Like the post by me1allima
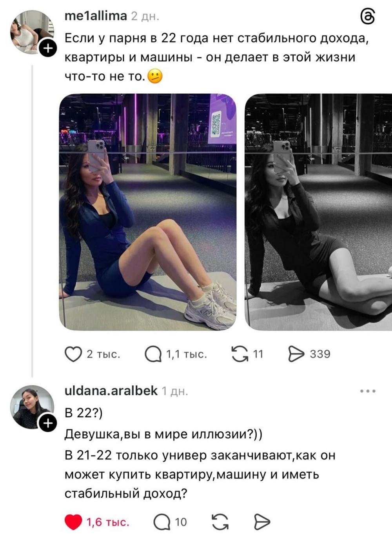 tap(73, 354)
